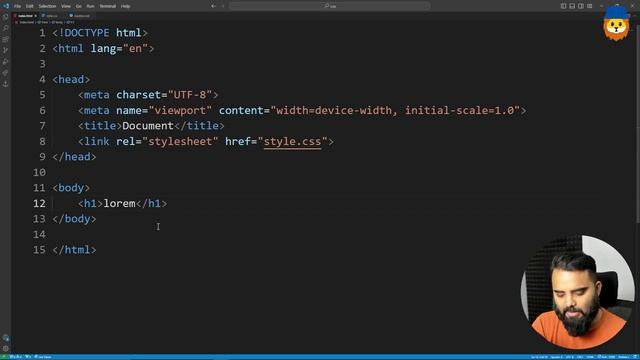The image size is (640, 360).
Task: Open the Customize Layout icon
Action: coord(590,6)
